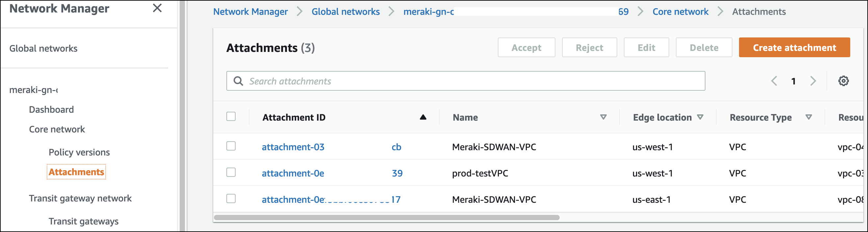Sort the Edge location column
This screenshot has height=232, width=868.
pyautogui.click(x=700, y=117)
